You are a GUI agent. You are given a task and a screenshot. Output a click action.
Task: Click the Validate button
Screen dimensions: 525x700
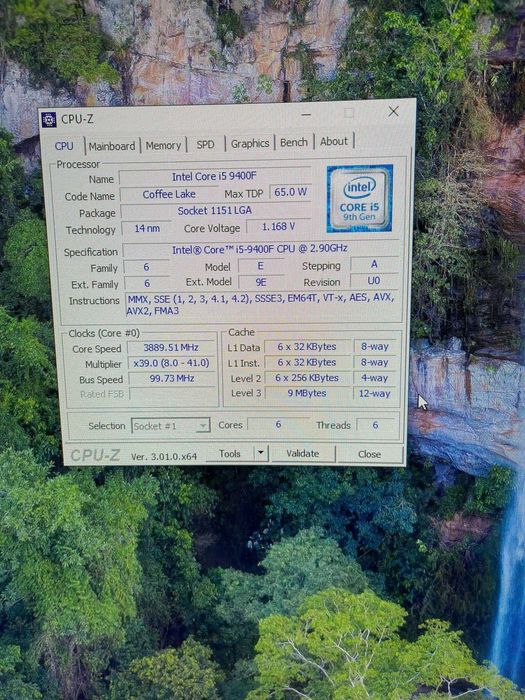(x=303, y=454)
